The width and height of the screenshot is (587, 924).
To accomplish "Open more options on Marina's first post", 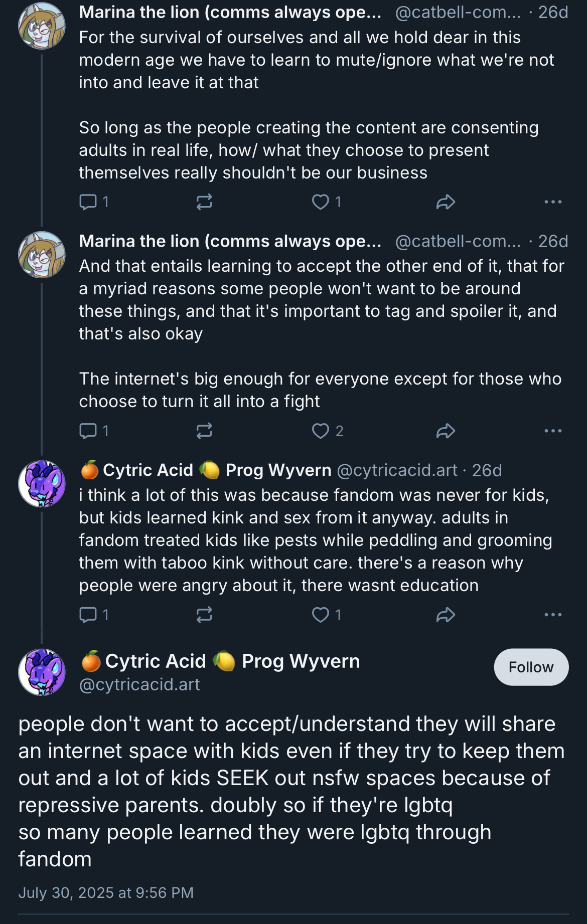I will pos(553,202).
